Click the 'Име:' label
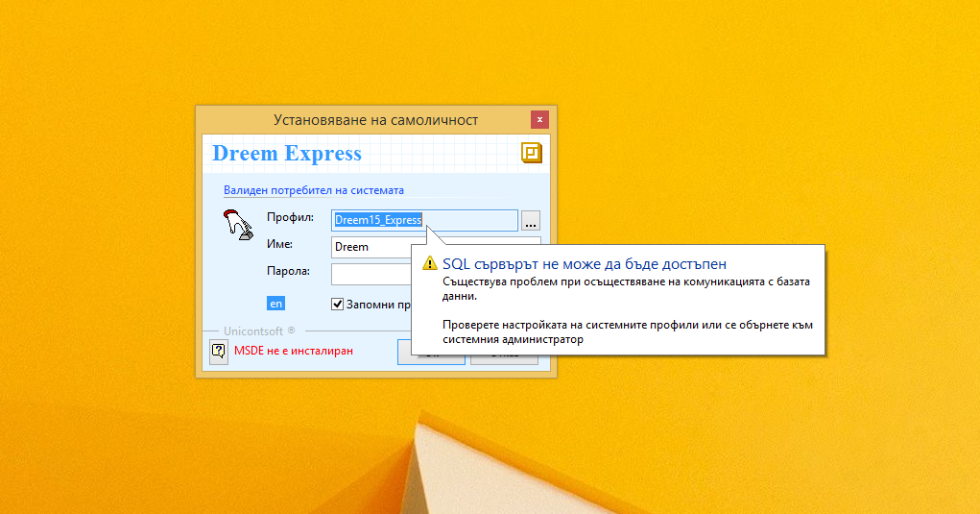 279,244
